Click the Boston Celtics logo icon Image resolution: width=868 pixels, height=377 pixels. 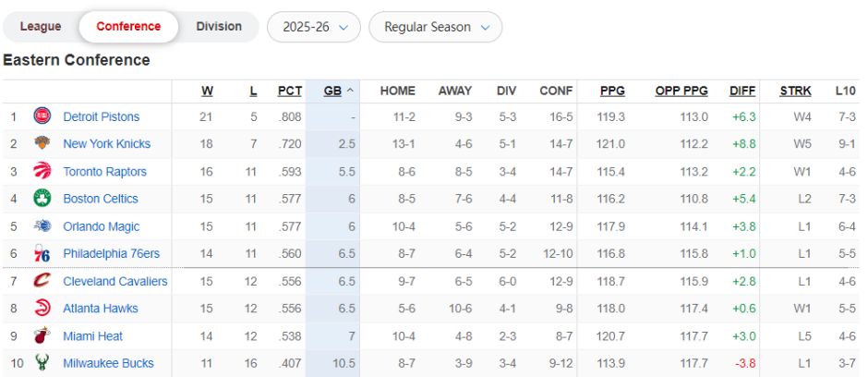[42, 199]
